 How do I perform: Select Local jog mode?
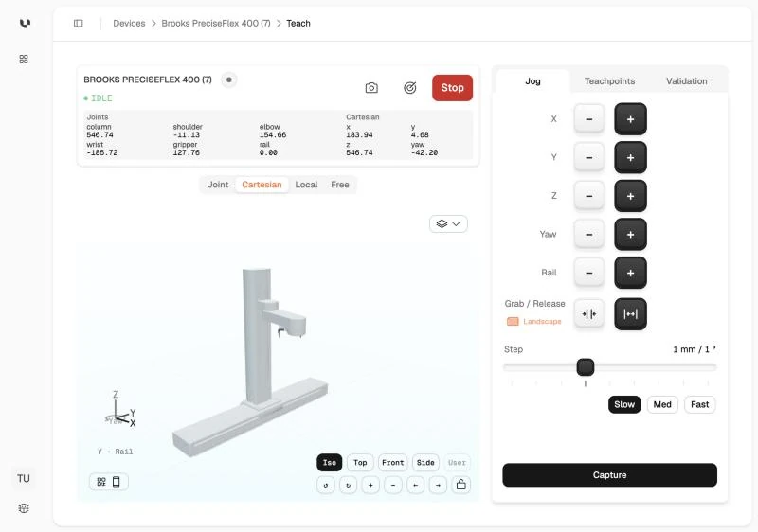point(306,185)
